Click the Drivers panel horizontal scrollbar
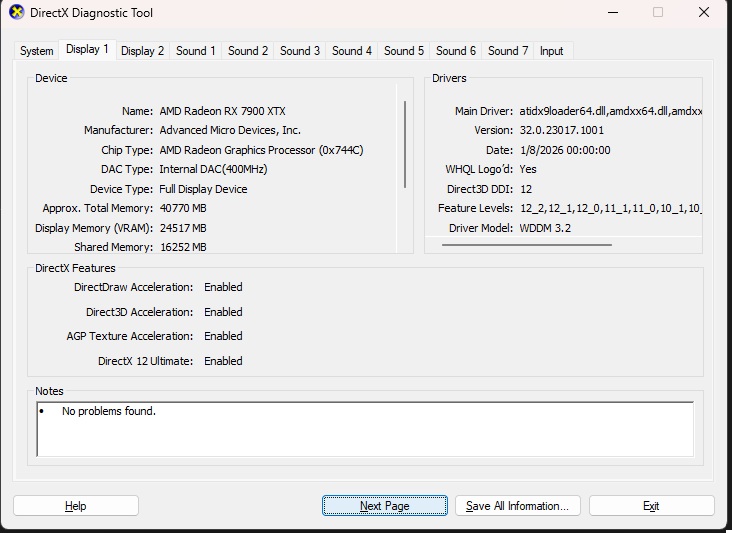 tap(527, 245)
